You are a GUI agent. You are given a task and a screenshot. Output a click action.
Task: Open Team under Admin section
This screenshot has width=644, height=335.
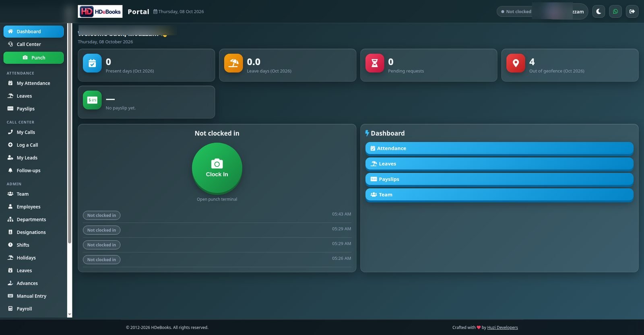point(34,194)
